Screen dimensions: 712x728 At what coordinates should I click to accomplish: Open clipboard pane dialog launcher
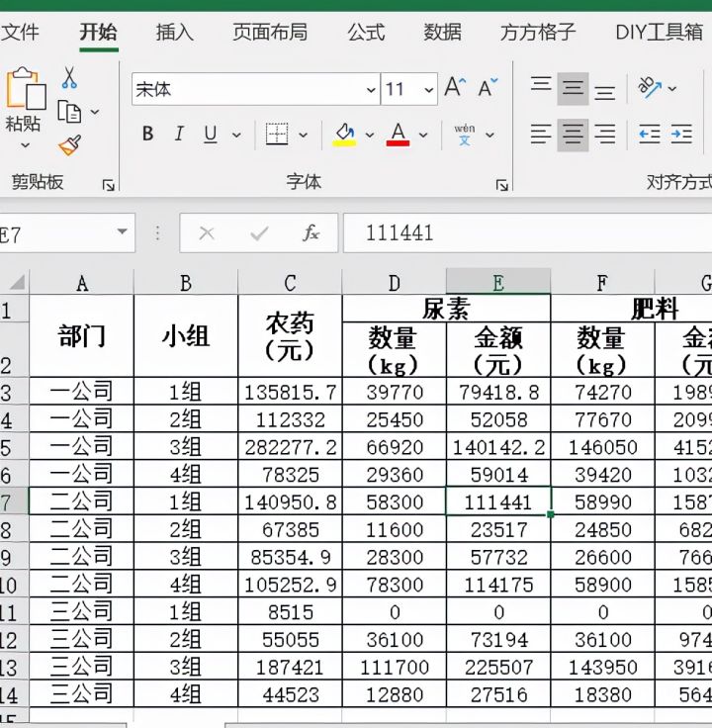pyautogui.click(x=109, y=186)
